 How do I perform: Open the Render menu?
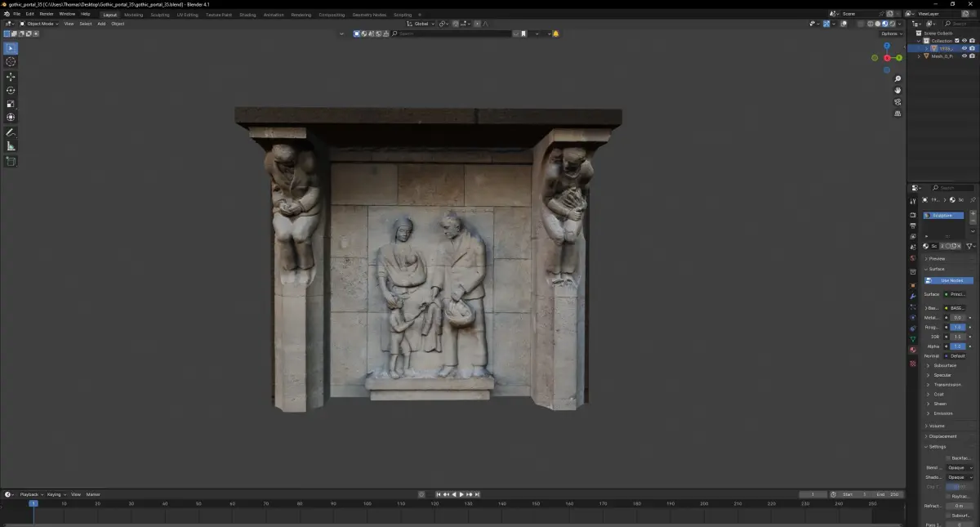tap(47, 14)
